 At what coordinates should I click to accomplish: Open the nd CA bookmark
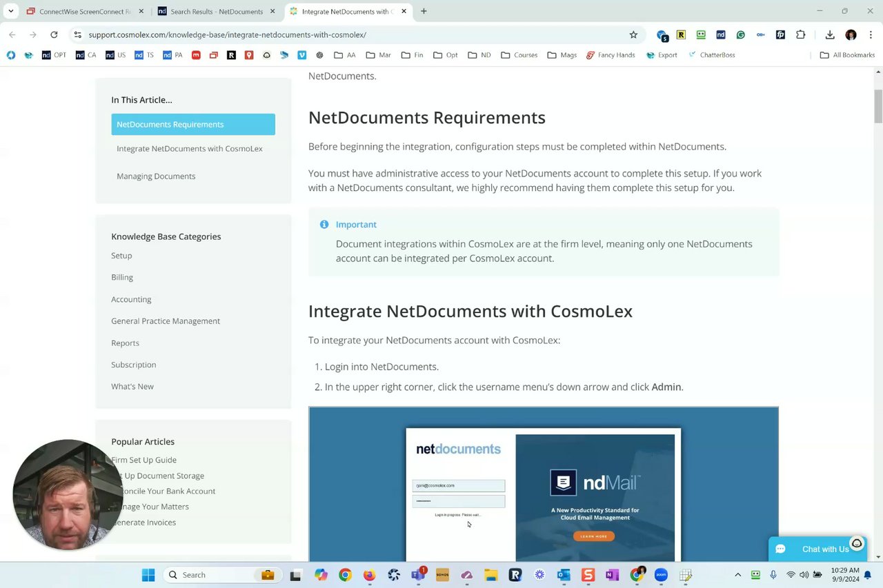click(x=86, y=55)
